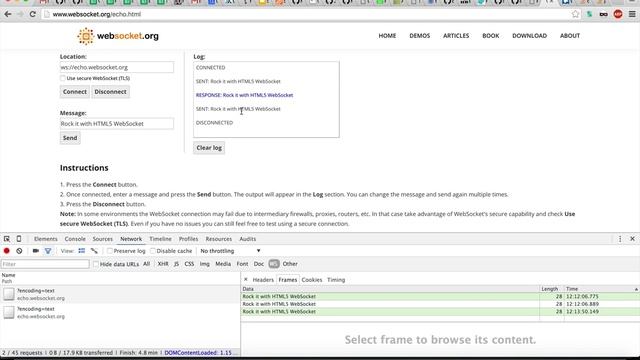The image size is (640, 360).
Task: Click the browser address bar
Action: [306, 14]
